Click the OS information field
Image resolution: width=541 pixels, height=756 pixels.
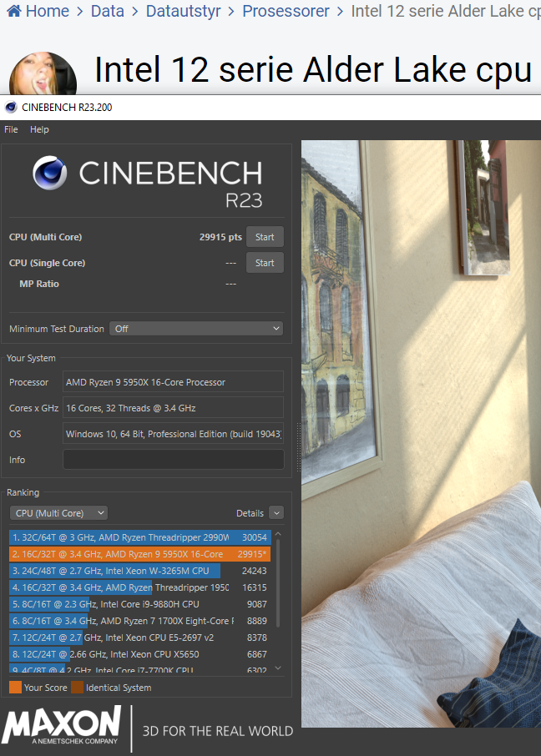pyautogui.click(x=173, y=434)
